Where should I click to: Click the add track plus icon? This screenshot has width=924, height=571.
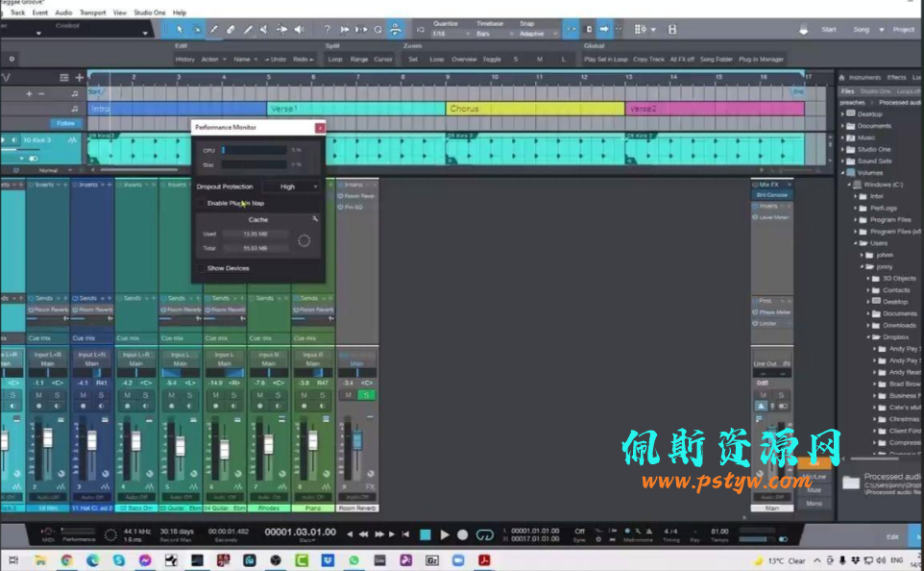pos(80,77)
